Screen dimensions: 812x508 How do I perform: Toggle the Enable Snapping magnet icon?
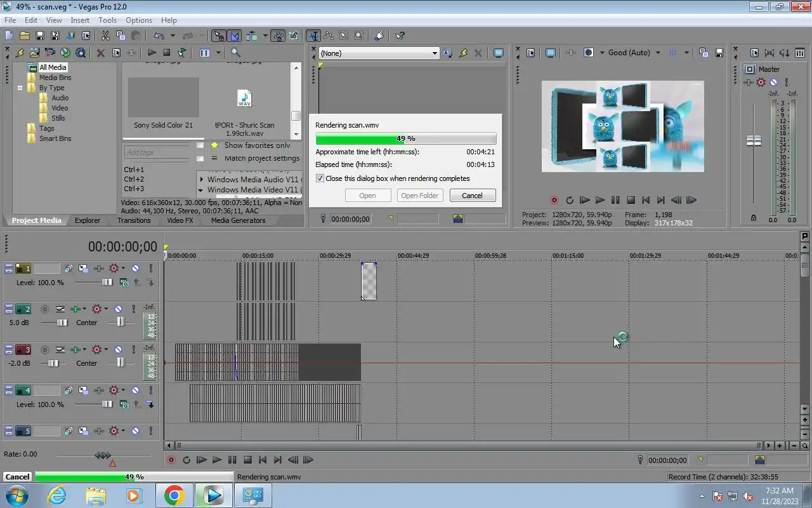[x=219, y=36]
